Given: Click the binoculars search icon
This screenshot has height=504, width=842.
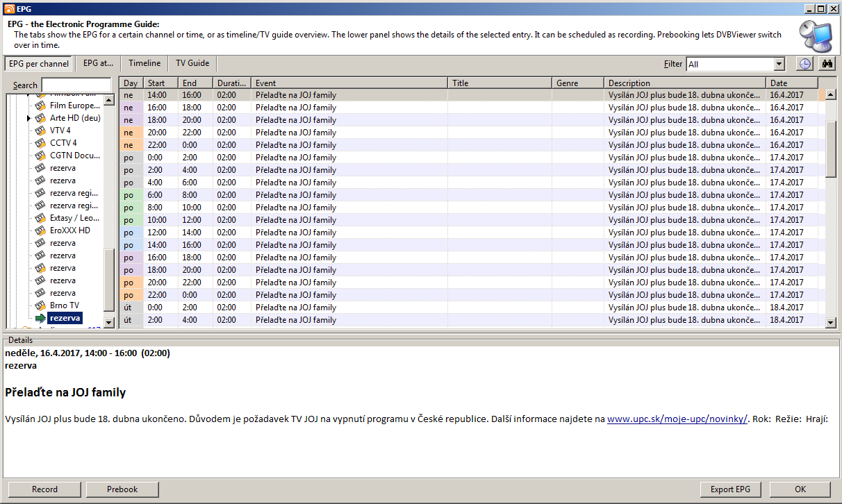Looking at the screenshot, I should [827, 64].
